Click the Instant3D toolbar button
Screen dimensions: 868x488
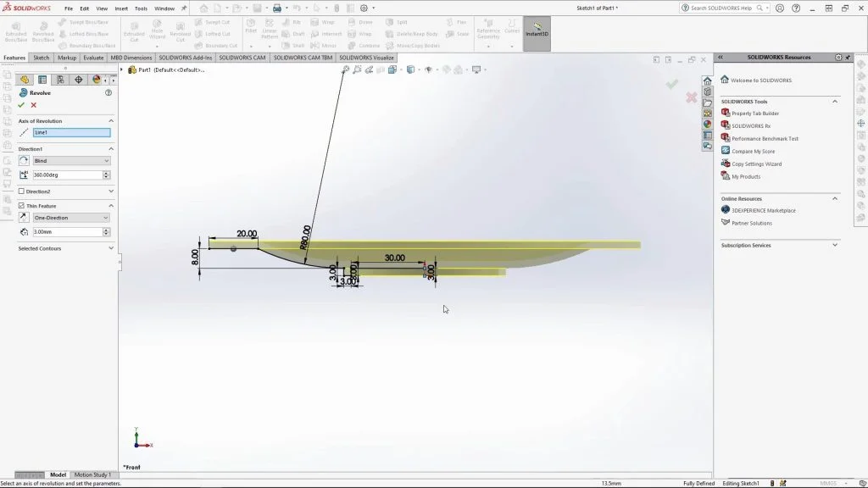click(x=537, y=34)
